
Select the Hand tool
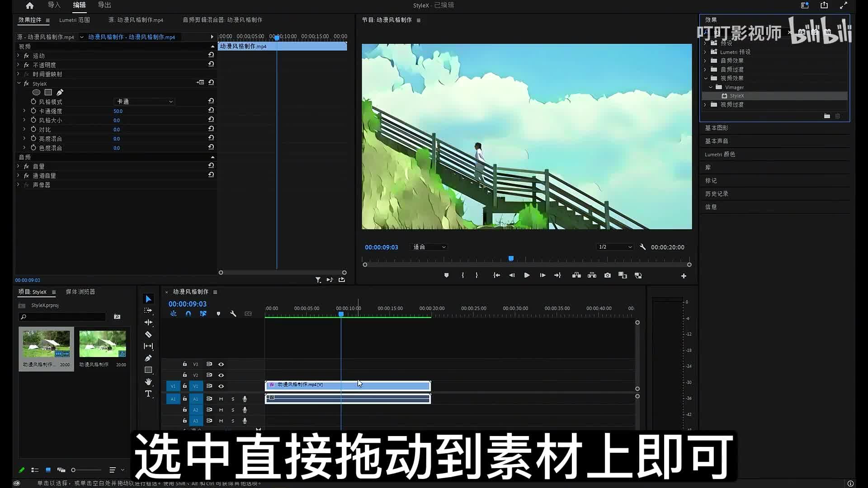pyautogui.click(x=148, y=382)
